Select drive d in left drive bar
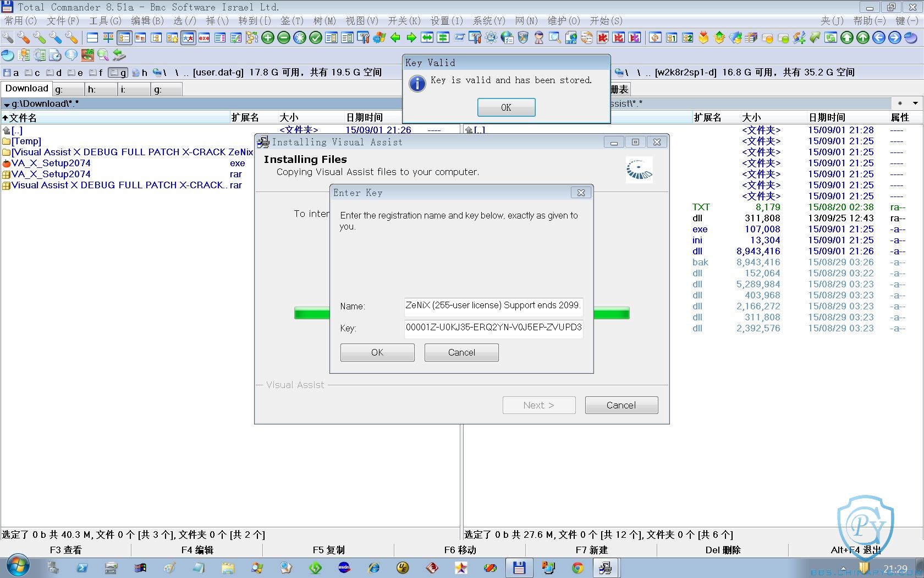This screenshot has width=924, height=578. 53,73
